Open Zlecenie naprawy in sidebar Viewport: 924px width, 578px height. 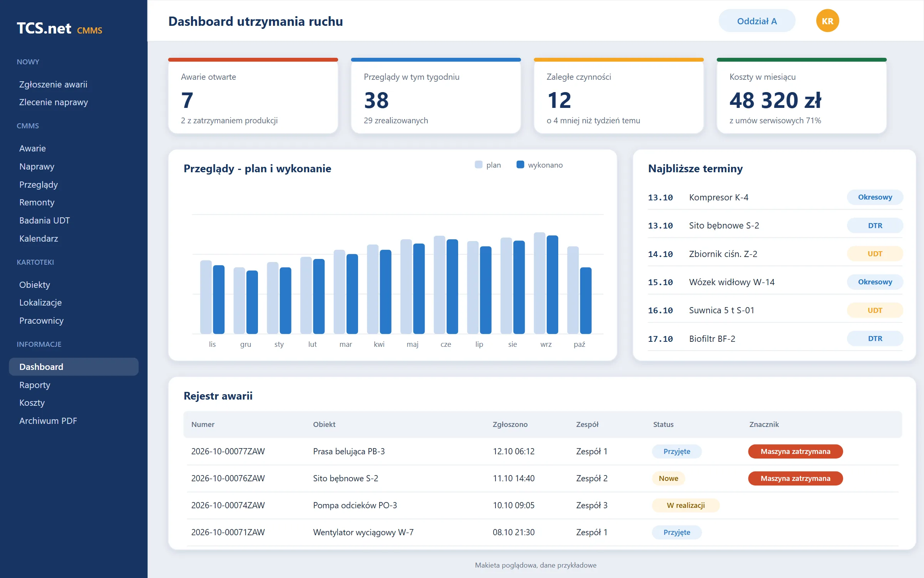[x=54, y=102]
